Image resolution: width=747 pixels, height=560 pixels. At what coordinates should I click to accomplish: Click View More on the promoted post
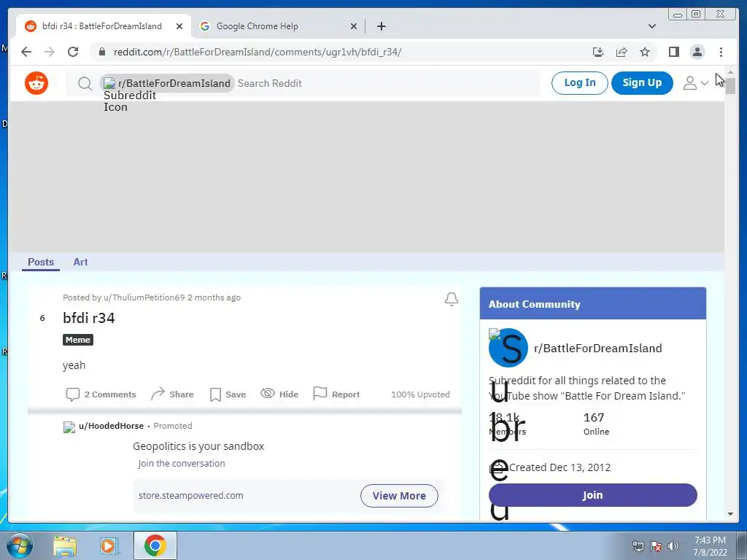[399, 496]
